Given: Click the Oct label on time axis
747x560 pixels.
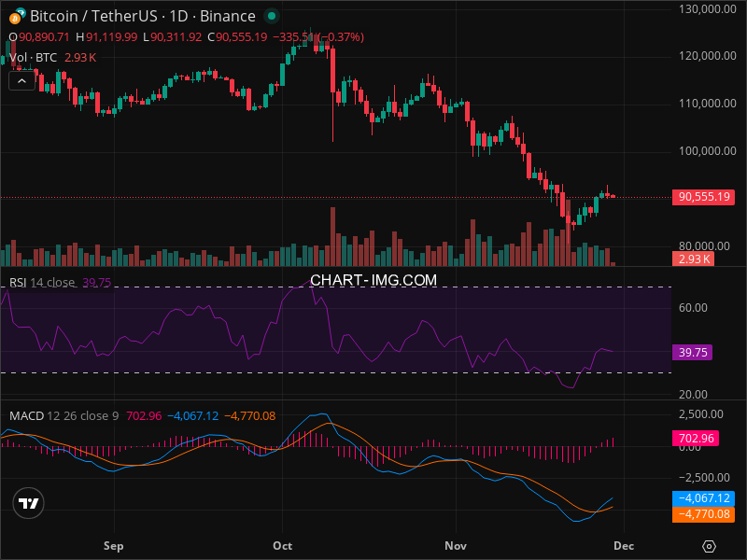Looking at the screenshot, I should [282, 545].
